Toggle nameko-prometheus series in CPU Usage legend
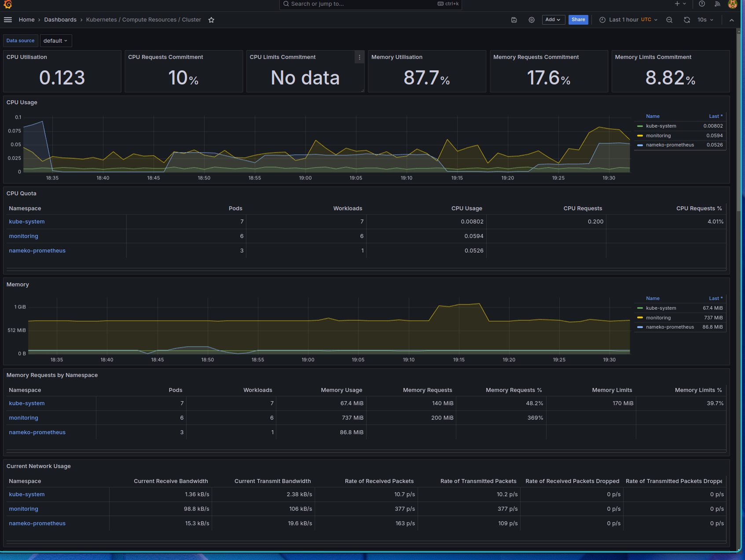Viewport: 745px width, 560px height. tap(670, 145)
